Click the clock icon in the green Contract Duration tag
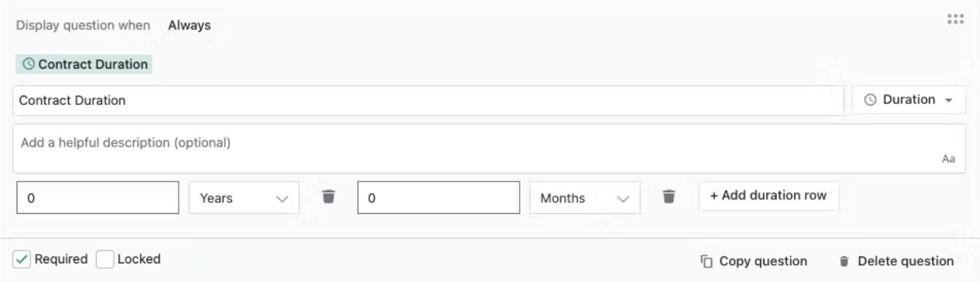 (x=28, y=64)
